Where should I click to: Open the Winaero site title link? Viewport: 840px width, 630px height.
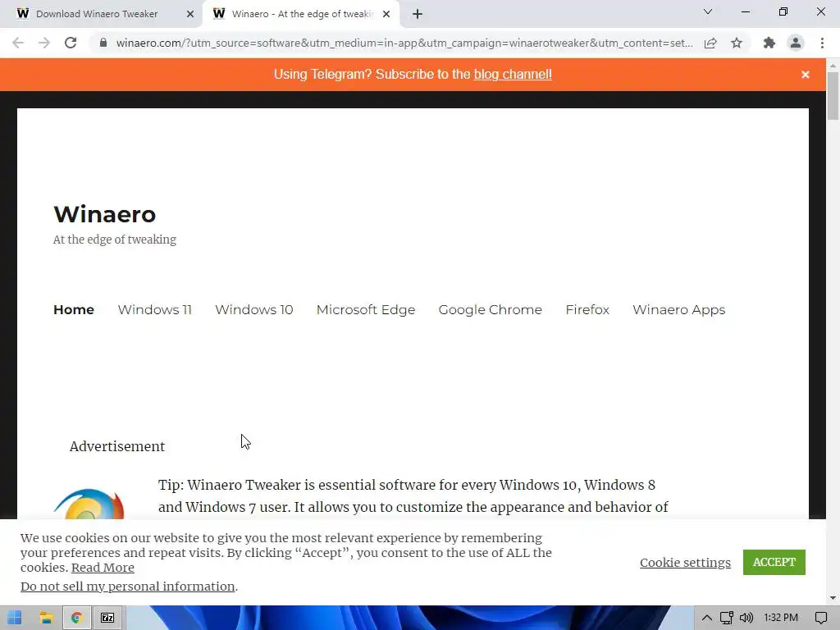105,214
